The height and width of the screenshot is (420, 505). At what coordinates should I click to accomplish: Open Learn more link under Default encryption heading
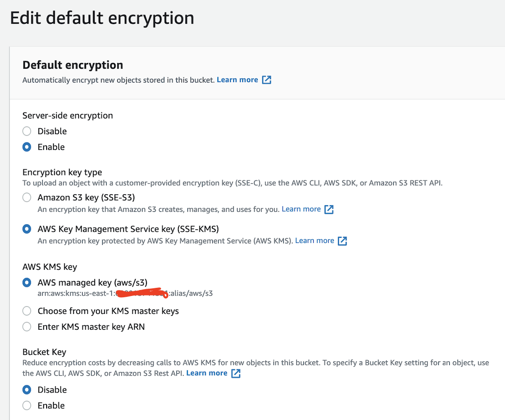coord(237,80)
